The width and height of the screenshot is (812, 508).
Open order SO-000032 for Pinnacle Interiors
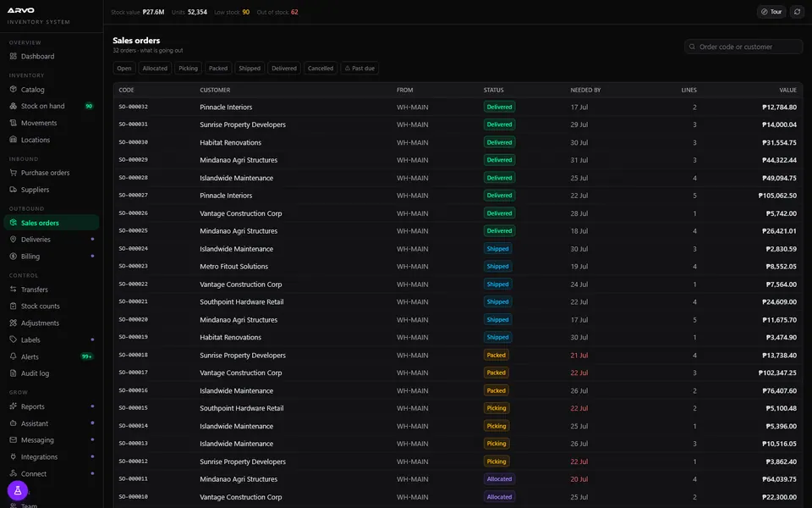tap(458, 107)
